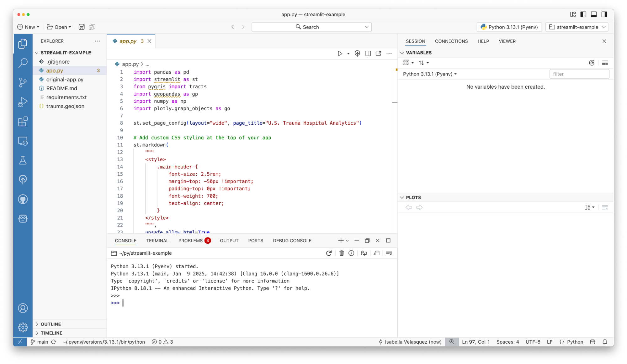
Task: Click the variables filter input field
Action: click(579, 74)
